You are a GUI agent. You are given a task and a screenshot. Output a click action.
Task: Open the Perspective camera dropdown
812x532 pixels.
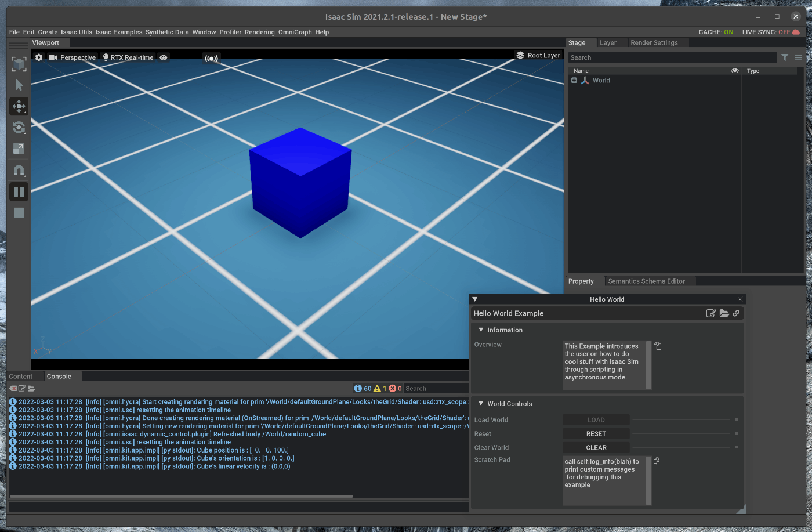point(72,57)
